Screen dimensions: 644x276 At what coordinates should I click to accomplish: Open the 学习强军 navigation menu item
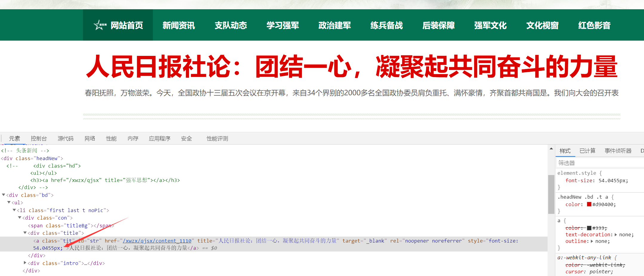point(283,25)
